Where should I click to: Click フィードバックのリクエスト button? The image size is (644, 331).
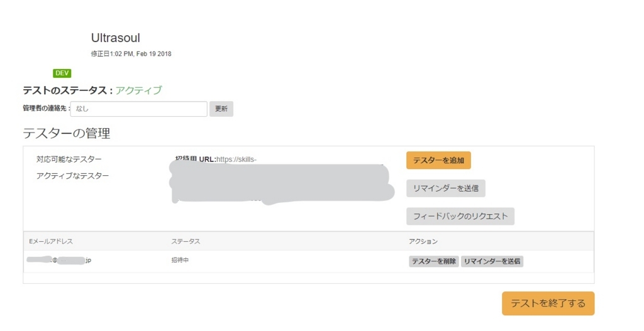tap(460, 216)
